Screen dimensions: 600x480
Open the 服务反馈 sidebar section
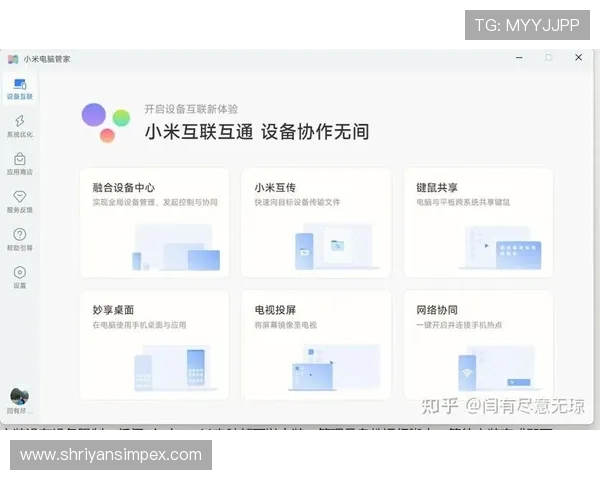click(x=20, y=202)
